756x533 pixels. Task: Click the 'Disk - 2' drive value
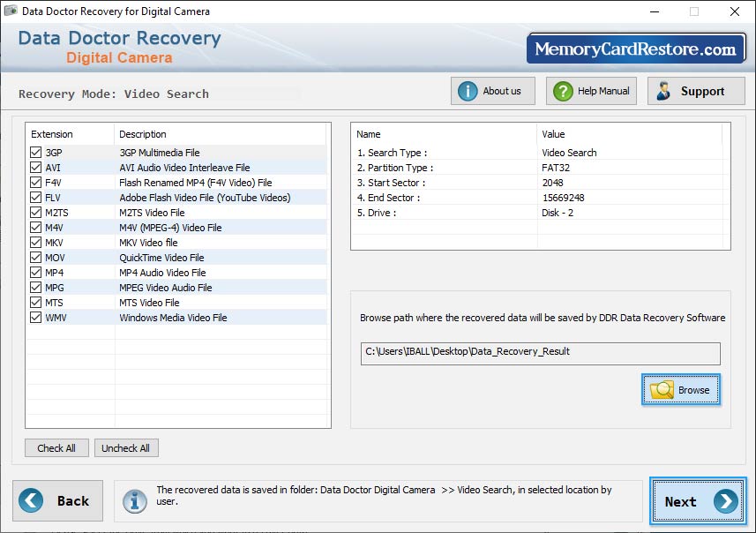558,213
